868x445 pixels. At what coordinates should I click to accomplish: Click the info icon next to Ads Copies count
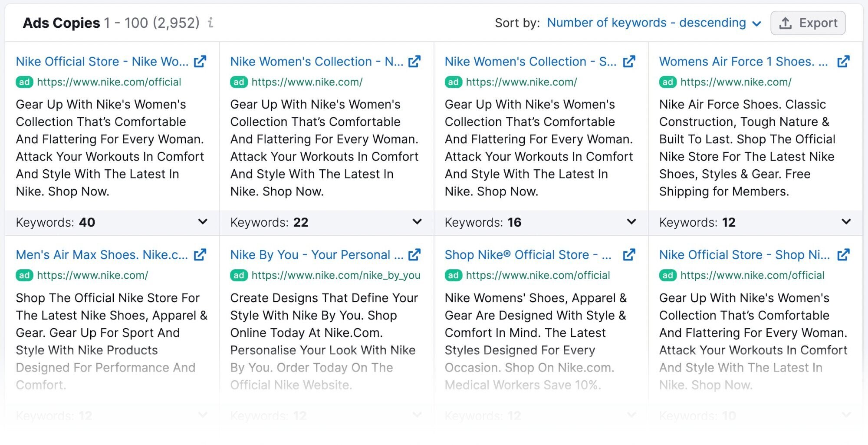point(210,23)
